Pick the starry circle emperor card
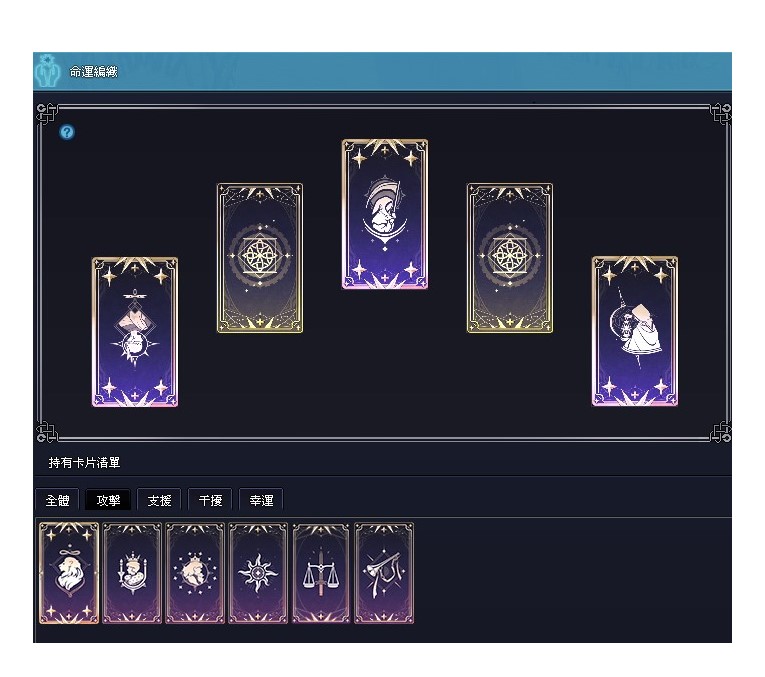Image resolution: width=765 pixels, height=677 pixels. 195,573
